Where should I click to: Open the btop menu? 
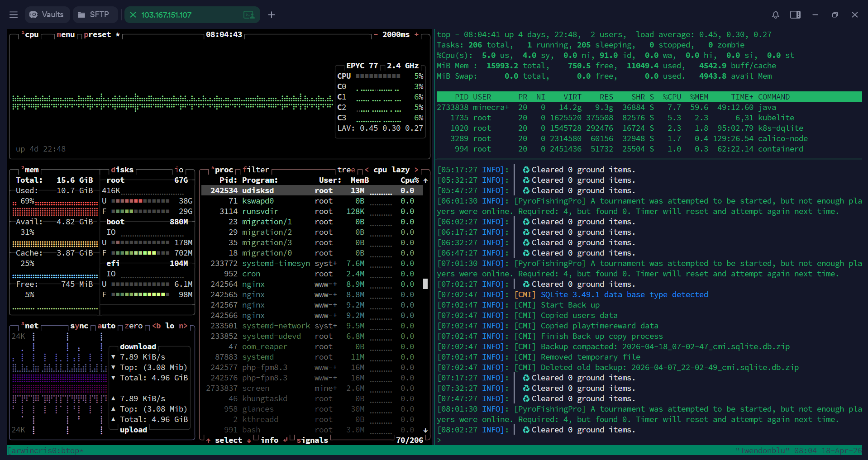pos(66,35)
